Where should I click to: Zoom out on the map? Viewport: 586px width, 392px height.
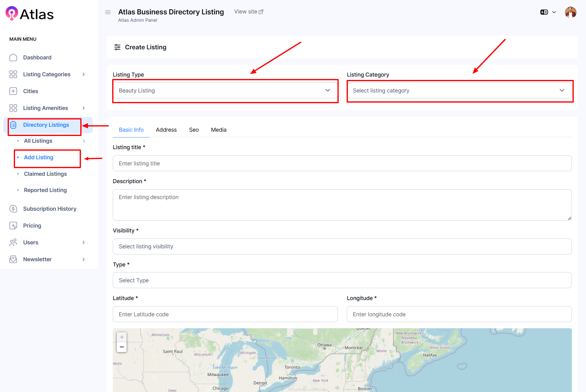point(122,347)
